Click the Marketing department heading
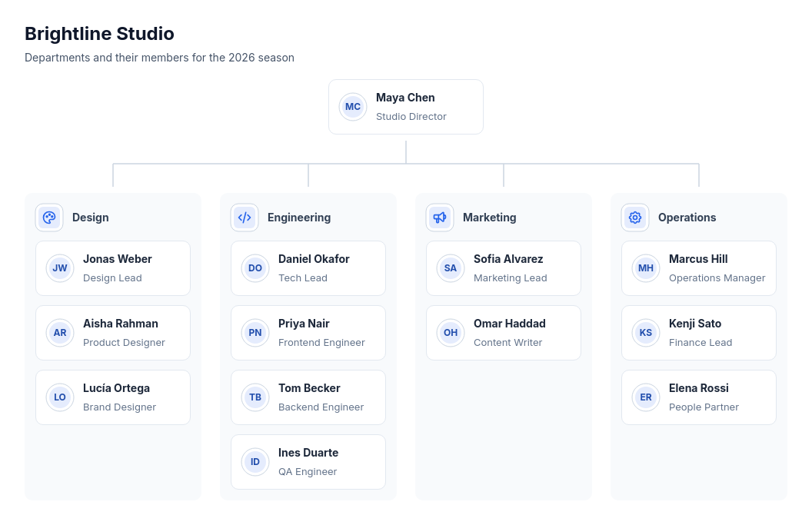 (x=489, y=218)
